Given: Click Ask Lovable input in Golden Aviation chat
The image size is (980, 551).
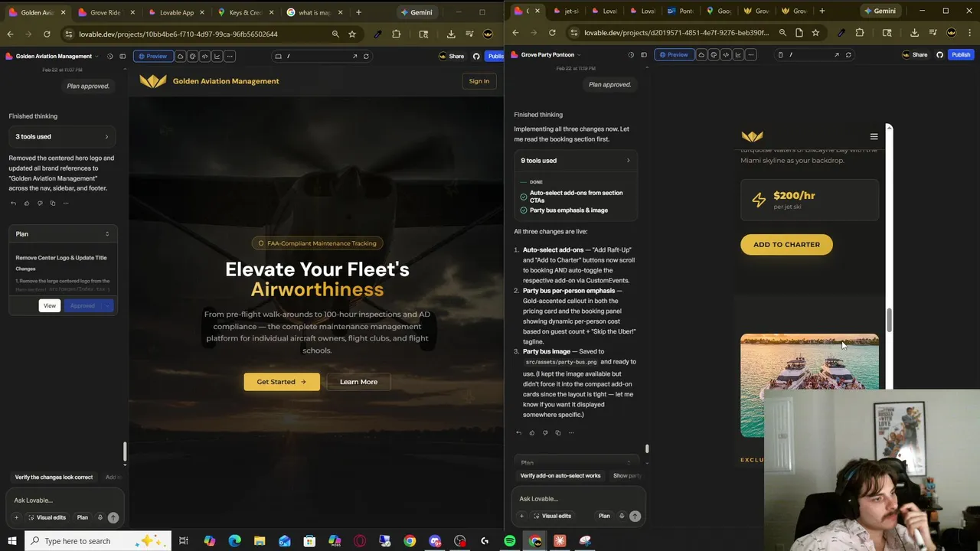Looking at the screenshot, I should pos(65,500).
